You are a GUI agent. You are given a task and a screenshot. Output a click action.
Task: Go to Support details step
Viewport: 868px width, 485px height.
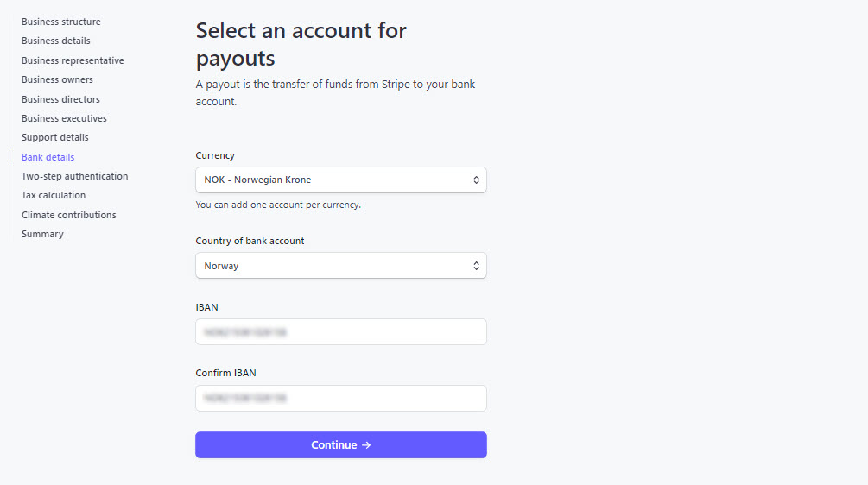click(54, 137)
